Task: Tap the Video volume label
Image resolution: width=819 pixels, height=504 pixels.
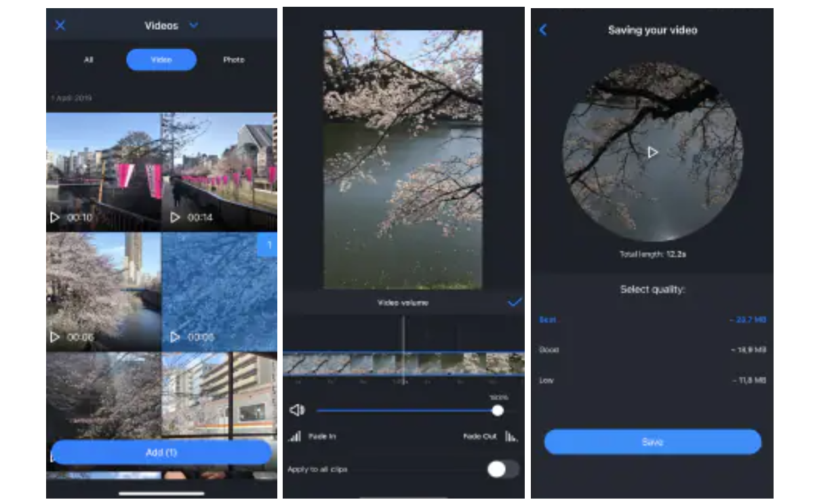Action: [x=403, y=302]
